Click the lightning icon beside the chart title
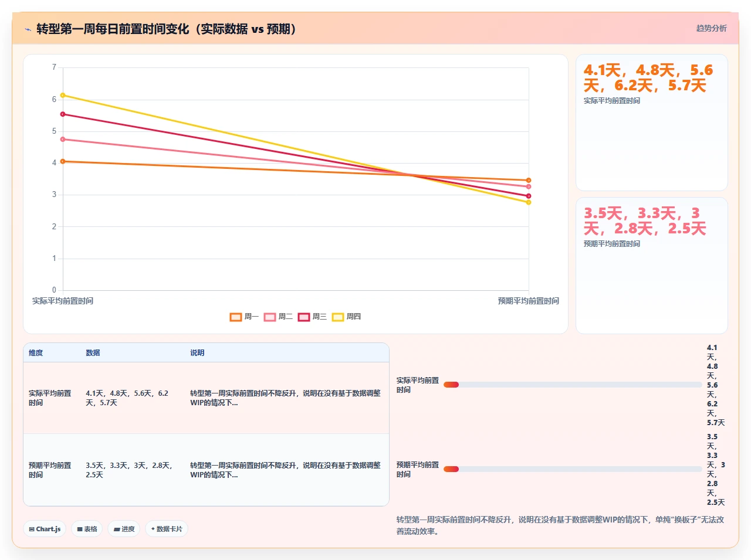Viewport: 751px width, 560px height. pyautogui.click(x=28, y=29)
